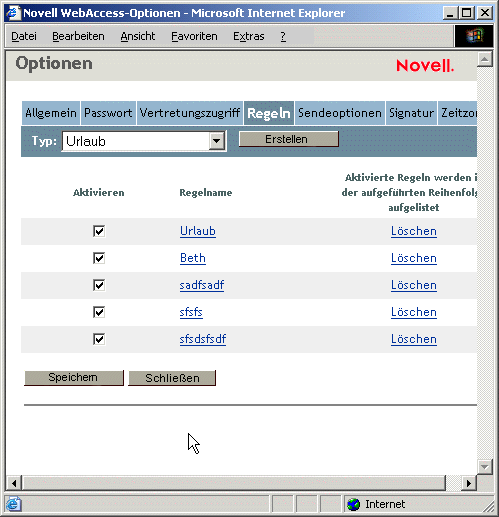Click the Regelname column header
Screen dimensions: 499x517
click(206, 193)
